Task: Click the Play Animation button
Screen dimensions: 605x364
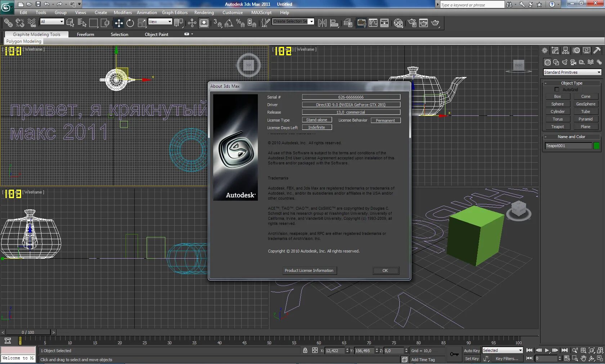Action: pos(547,350)
